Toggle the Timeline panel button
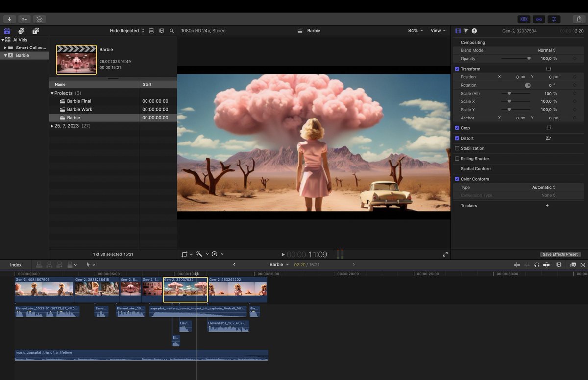The width and height of the screenshot is (588, 380). click(x=539, y=19)
